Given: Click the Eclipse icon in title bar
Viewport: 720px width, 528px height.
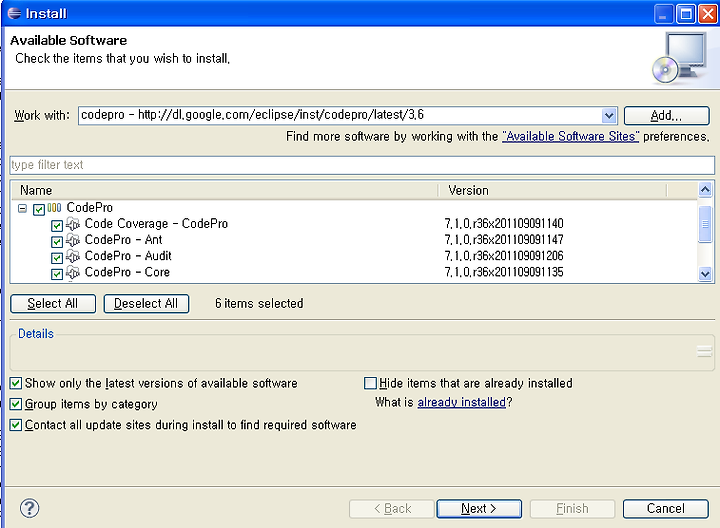Looking at the screenshot, I should [x=14, y=13].
